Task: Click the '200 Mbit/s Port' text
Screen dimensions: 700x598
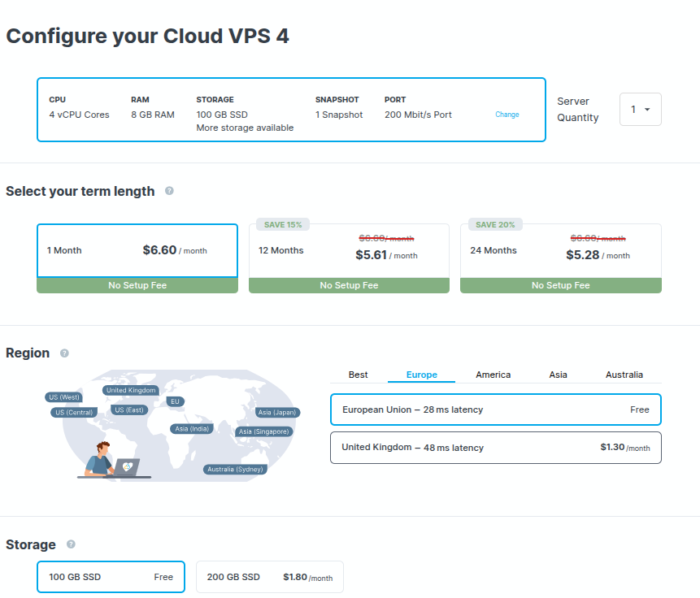Action: coord(419,115)
